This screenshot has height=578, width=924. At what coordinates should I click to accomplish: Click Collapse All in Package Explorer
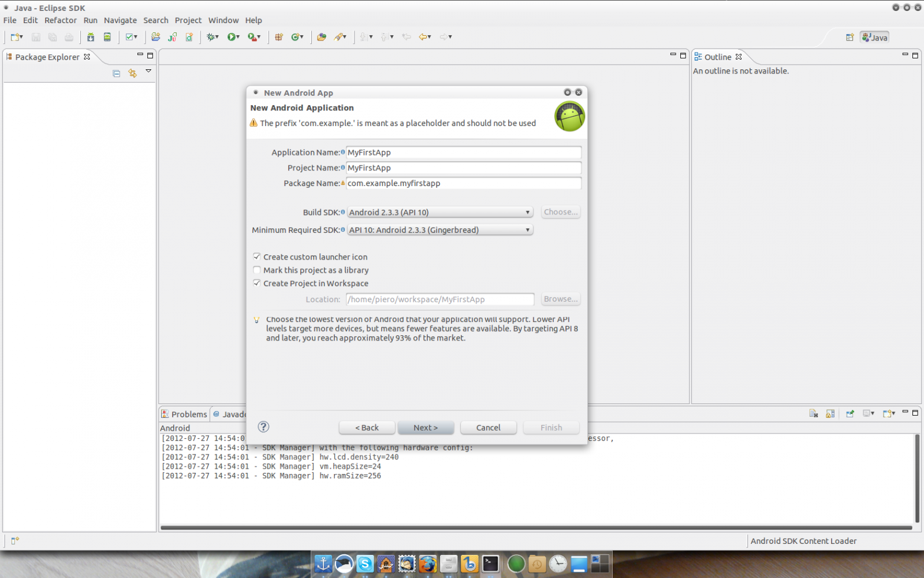[117, 73]
